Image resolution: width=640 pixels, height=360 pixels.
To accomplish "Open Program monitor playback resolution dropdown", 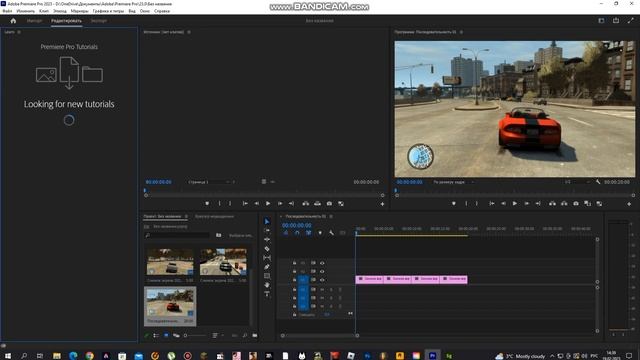I will pos(577,182).
